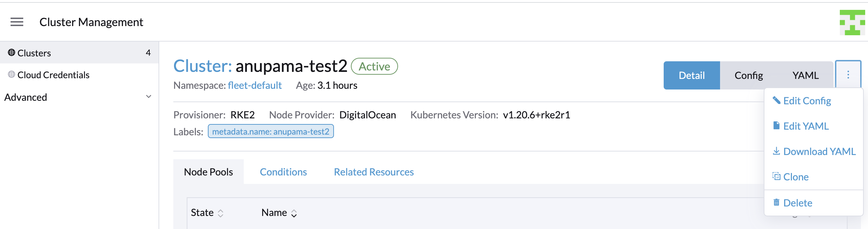Open the Related Resources tab
The image size is (868, 229).
point(374,172)
